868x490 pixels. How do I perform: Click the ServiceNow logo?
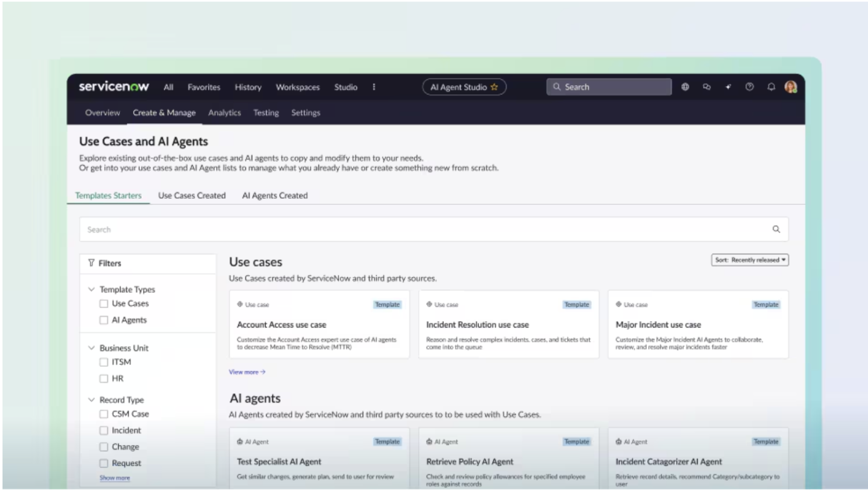tap(114, 87)
